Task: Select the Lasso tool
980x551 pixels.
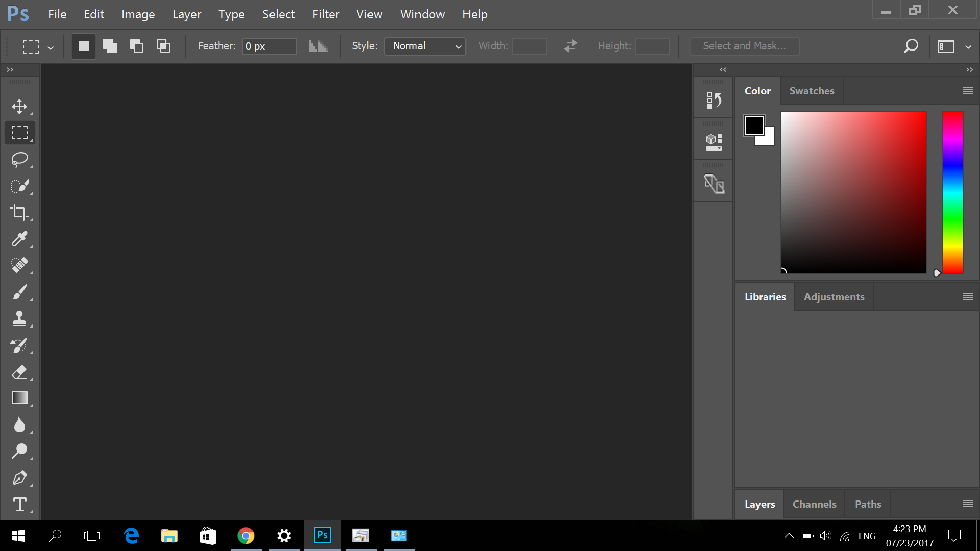Action: click(x=19, y=160)
